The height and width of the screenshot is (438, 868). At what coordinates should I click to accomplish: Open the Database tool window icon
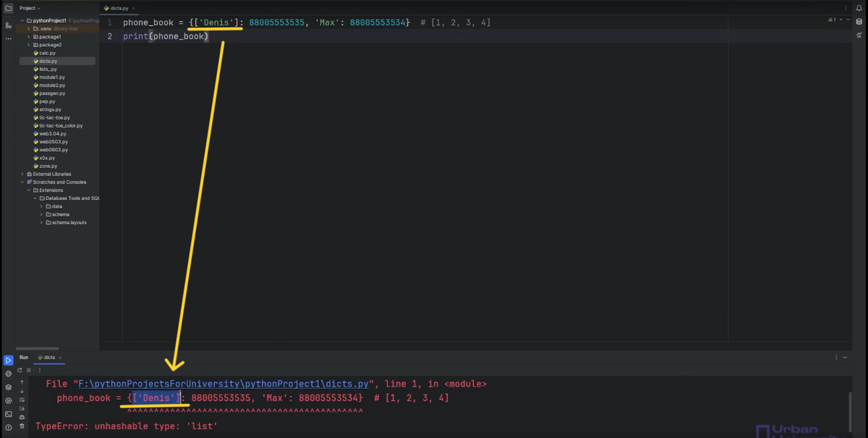859,22
